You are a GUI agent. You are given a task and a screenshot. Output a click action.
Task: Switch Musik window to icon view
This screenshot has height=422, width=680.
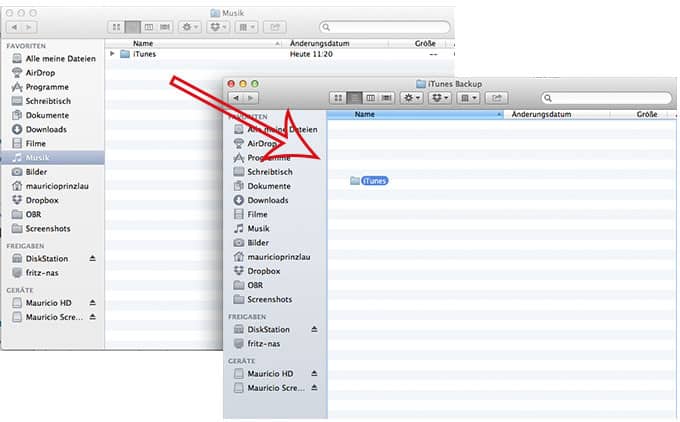click(x=116, y=27)
